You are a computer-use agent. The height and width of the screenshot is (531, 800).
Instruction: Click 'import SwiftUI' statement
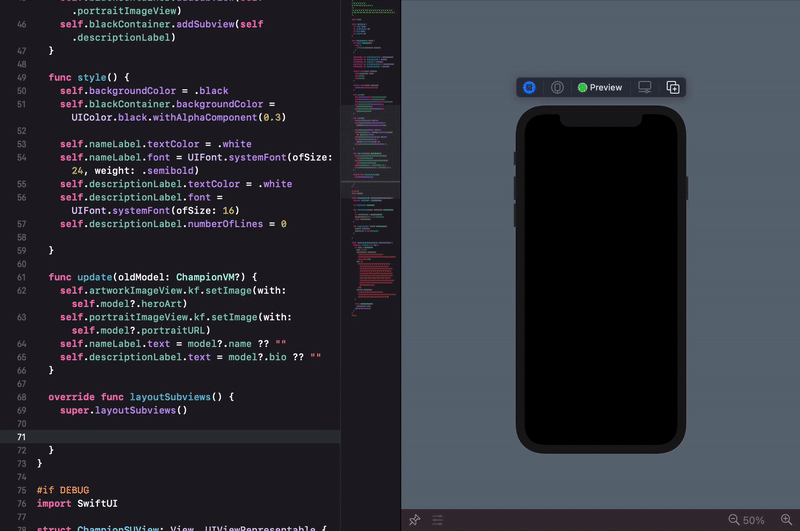[77, 503]
